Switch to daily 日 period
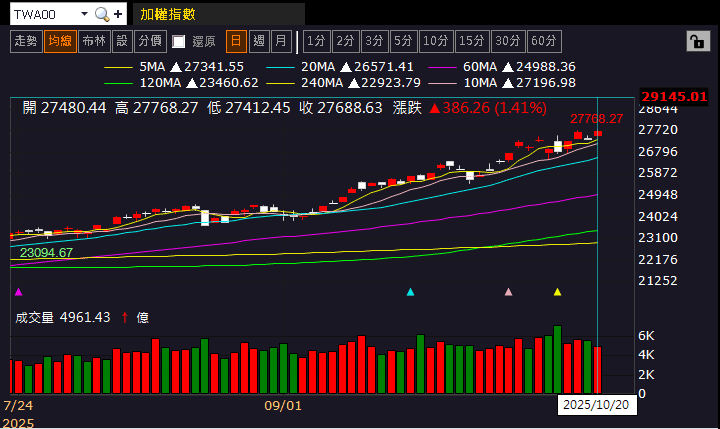 pyautogui.click(x=236, y=41)
